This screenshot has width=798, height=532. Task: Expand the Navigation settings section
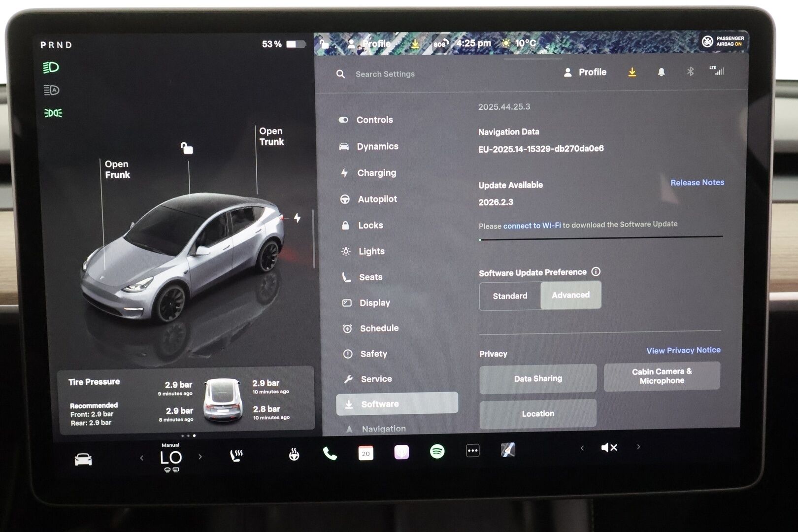384,428
